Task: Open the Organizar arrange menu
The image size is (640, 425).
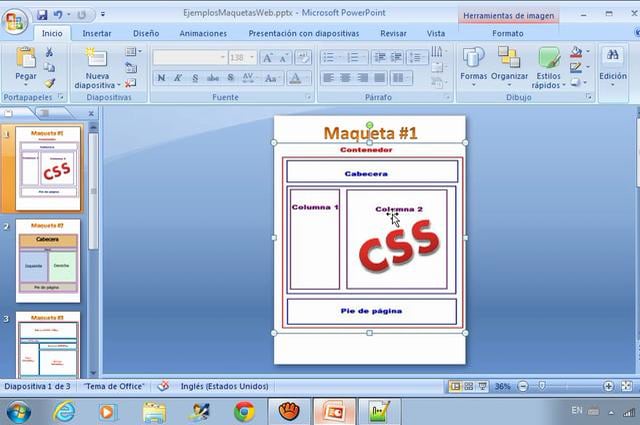Action: tap(509, 67)
